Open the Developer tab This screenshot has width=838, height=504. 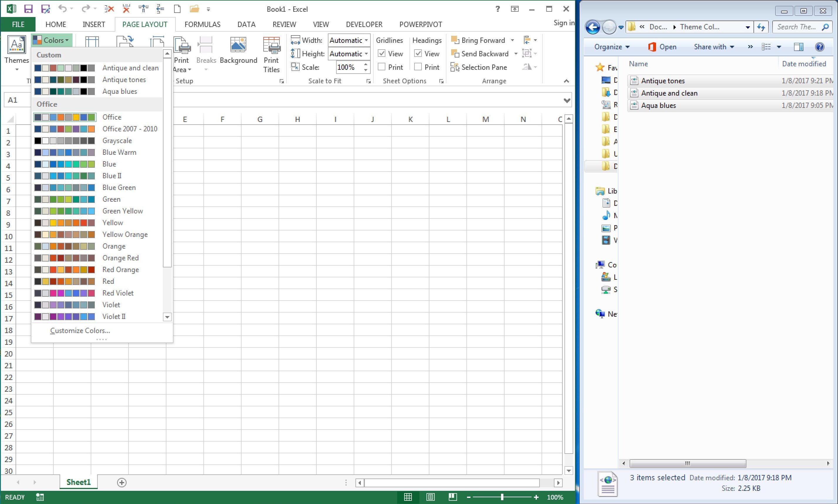[x=363, y=24]
